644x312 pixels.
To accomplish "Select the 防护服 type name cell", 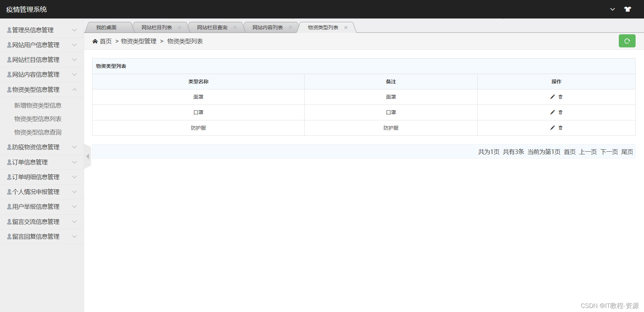I will (198, 128).
